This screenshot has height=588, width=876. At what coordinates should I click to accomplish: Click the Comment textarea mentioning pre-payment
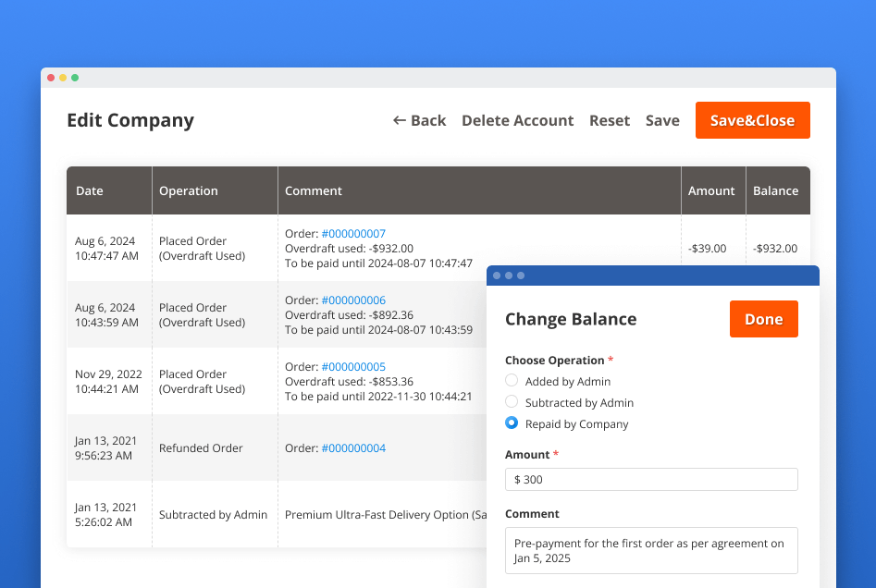tap(650, 550)
